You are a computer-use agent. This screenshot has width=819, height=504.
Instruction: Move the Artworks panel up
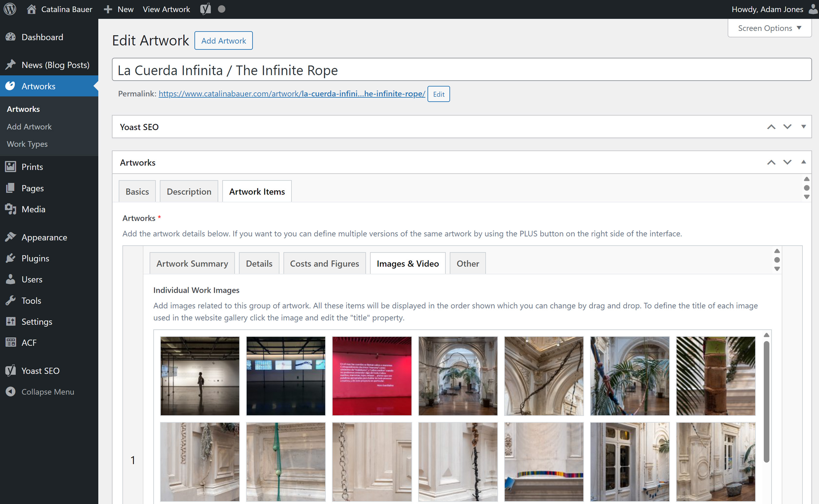[771, 162]
